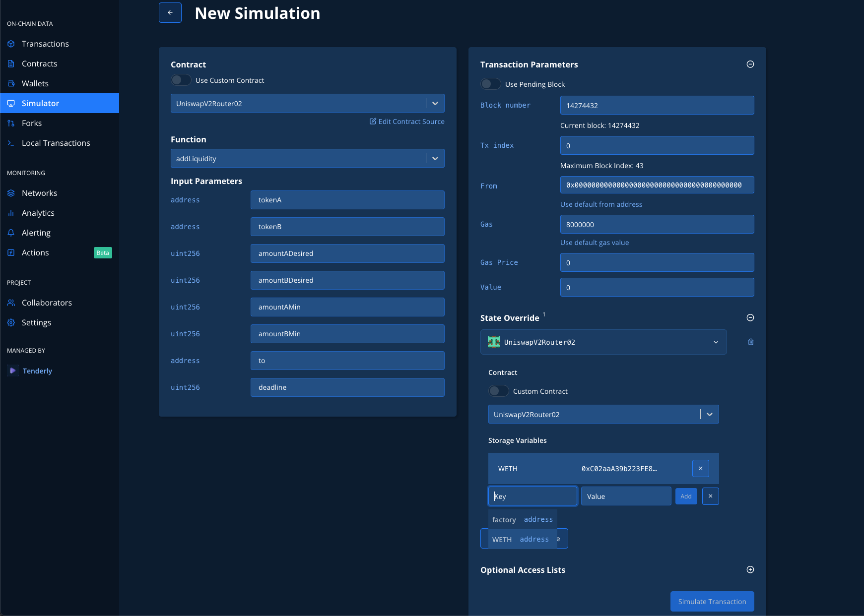Click the Gas Price field
Screen dimensions: 864x616
tap(657, 262)
